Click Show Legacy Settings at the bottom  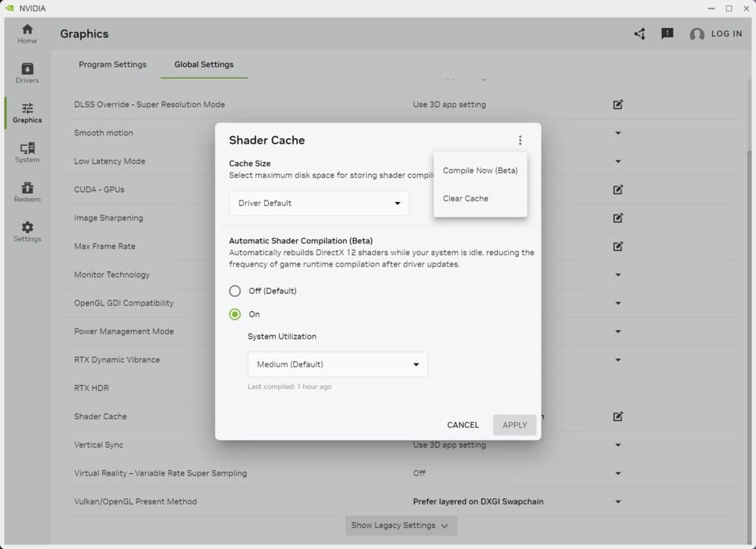tap(400, 526)
